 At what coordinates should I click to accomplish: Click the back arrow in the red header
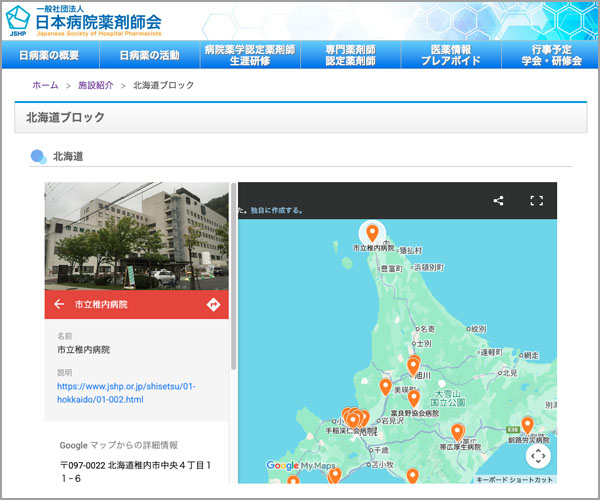click(59, 304)
